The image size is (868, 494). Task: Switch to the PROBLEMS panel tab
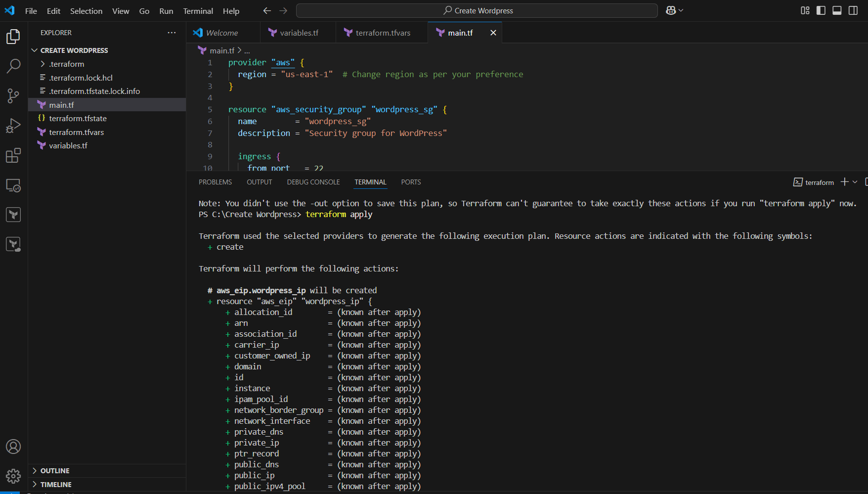tap(215, 182)
